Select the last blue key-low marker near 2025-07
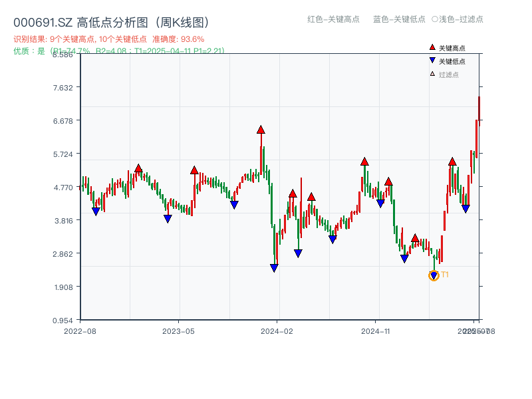532x399 pixels. pyautogui.click(x=465, y=209)
